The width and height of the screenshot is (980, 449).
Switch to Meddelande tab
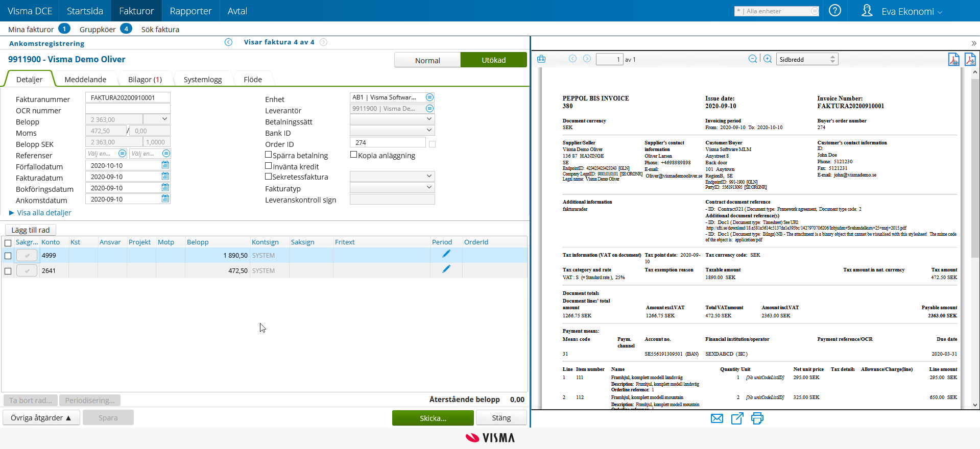[x=85, y=80]
